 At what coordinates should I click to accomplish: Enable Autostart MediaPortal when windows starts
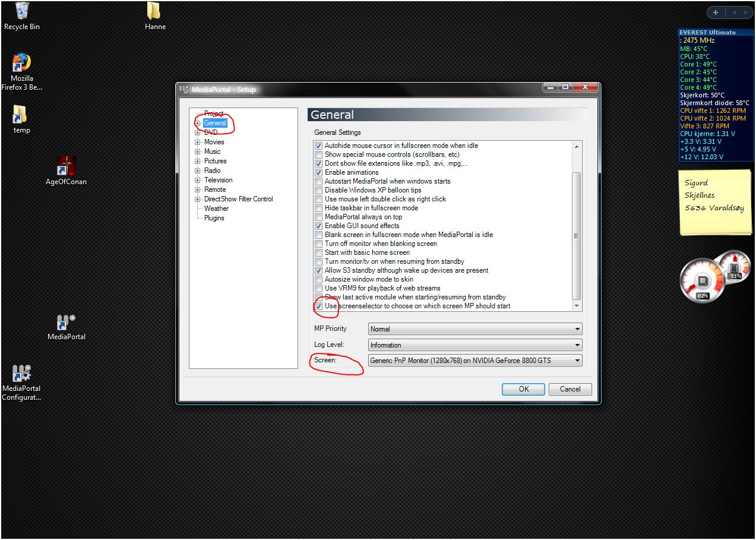tap(318, 181)
